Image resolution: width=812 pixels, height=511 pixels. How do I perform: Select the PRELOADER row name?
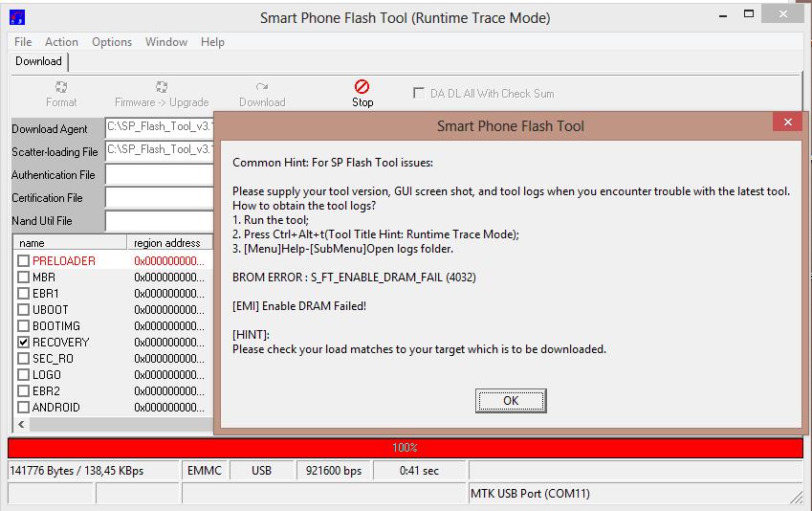[64, 260]
